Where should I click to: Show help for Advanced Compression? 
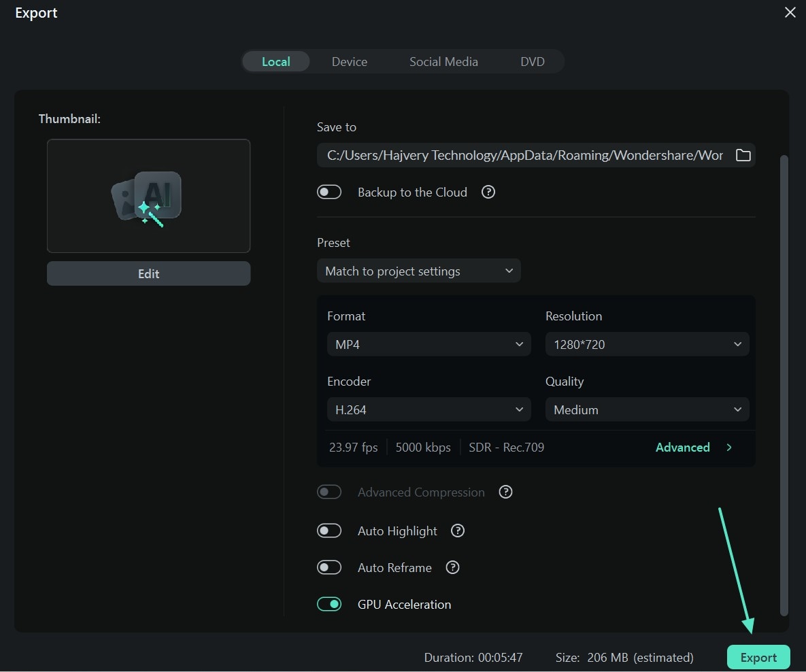[x=505, y=492]
